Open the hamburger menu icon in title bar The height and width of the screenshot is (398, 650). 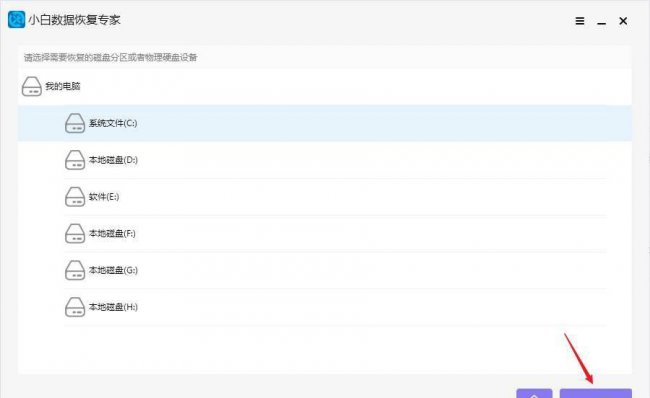click(580, 21)
